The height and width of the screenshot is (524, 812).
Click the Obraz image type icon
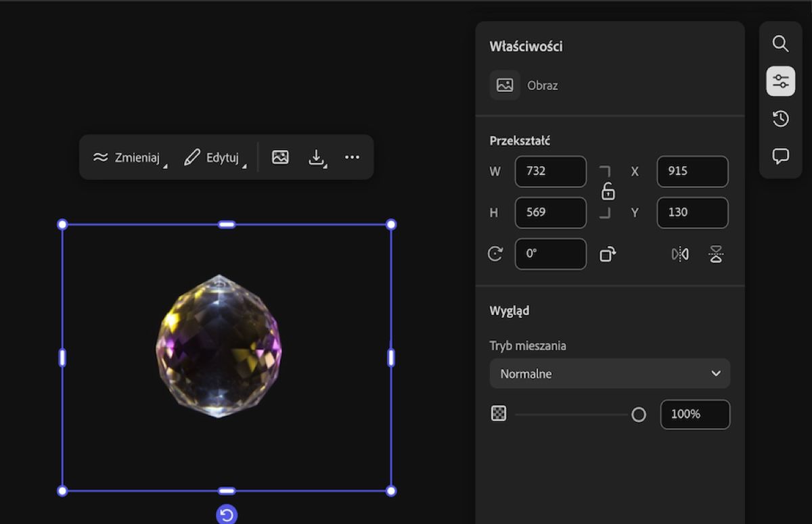[x=505, y=85]
